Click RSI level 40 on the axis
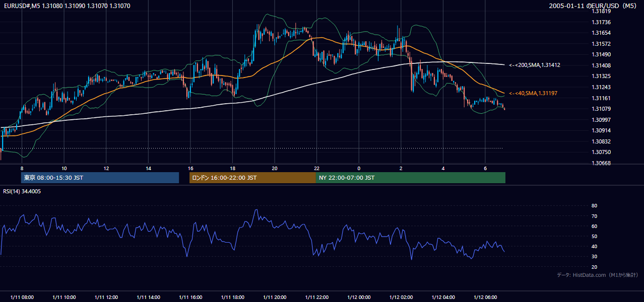 pos(594,246)
